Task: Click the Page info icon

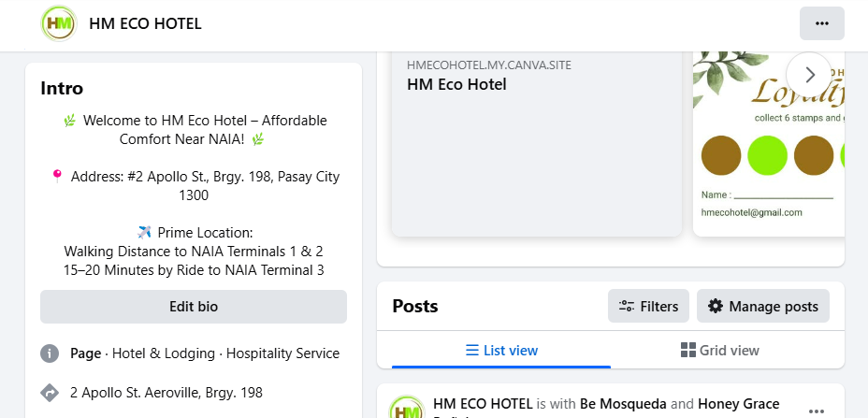Action: [50, 353]
